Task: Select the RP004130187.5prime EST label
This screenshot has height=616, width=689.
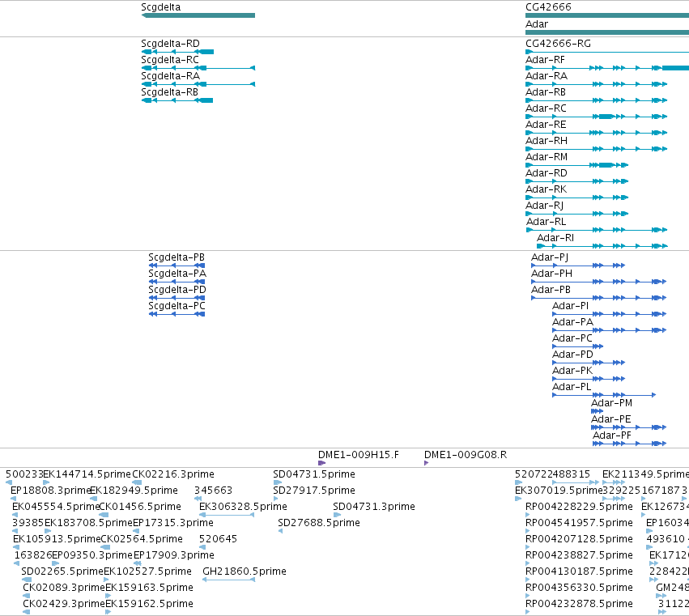Action: (579, 571)
